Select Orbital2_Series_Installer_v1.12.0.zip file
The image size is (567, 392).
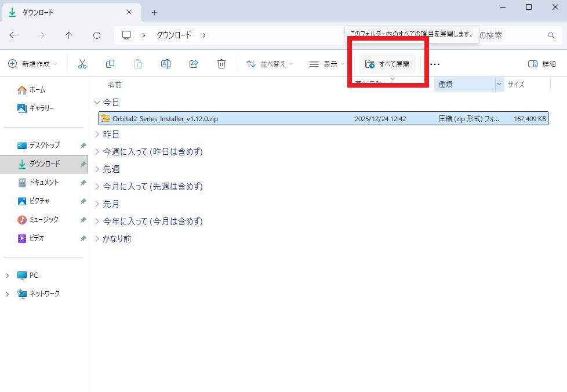tap(165, 118)
